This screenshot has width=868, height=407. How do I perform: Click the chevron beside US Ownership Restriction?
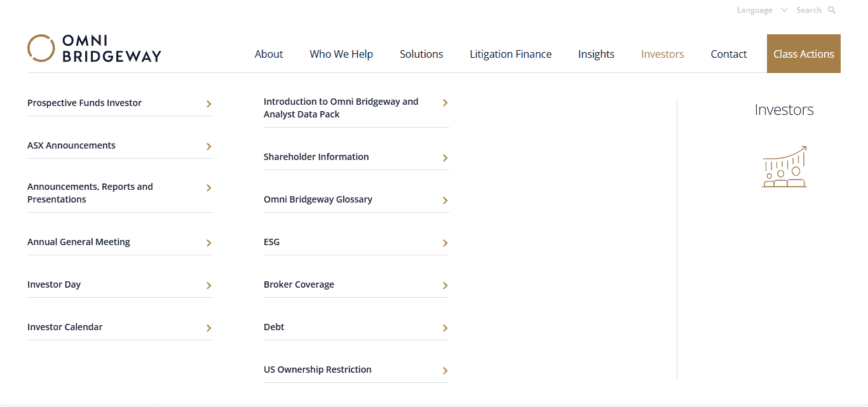[x=445, y=371]
